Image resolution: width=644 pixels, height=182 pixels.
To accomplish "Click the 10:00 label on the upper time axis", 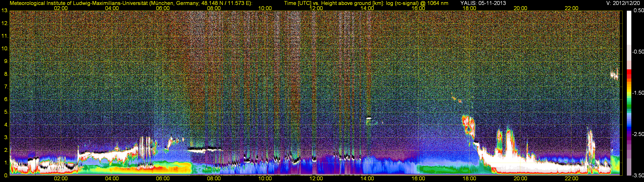I will [x=265, y=8].
